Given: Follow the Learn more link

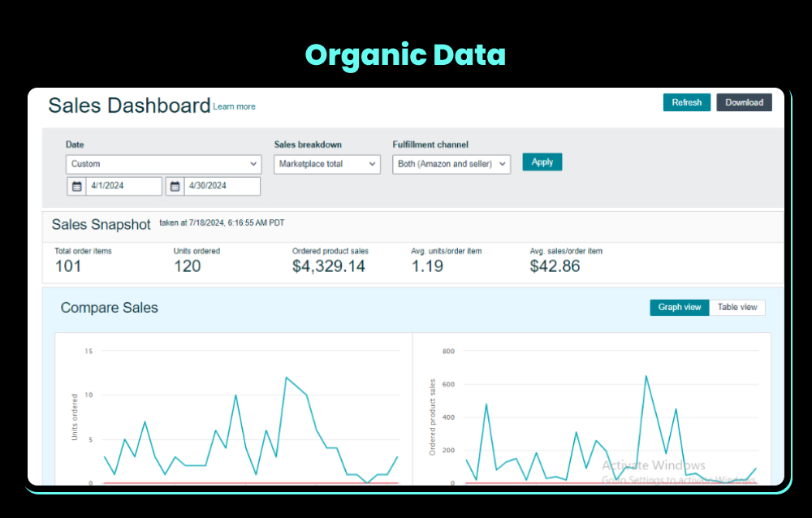Looking at the screenshot, I should coord(234,107).
